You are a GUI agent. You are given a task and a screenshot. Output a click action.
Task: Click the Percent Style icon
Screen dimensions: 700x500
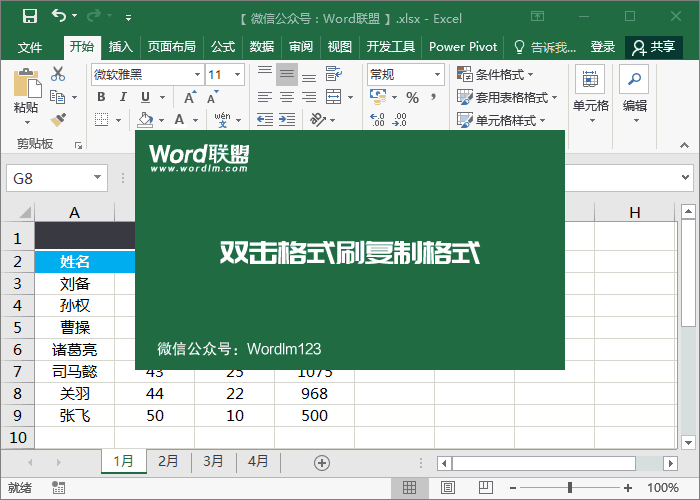pyautogui.click(x=411, y=97)
